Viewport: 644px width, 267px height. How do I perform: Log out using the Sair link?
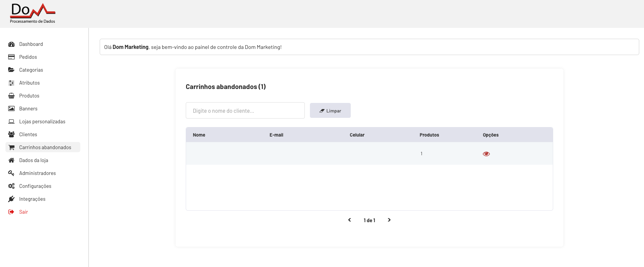point(23,212)
